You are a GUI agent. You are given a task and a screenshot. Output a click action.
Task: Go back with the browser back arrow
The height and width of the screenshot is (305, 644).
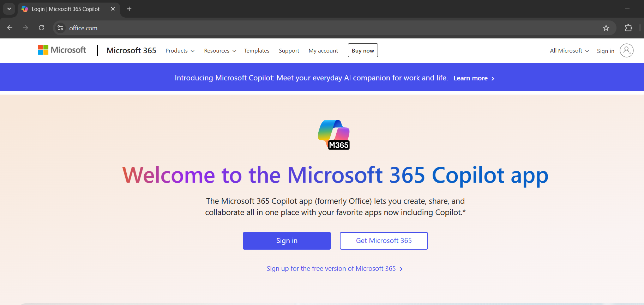(10, 28)
